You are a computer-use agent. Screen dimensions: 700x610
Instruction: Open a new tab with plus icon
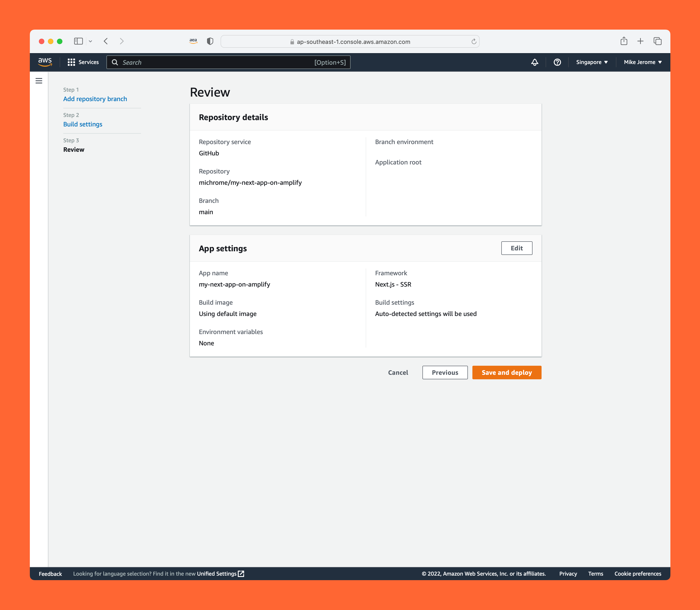point(640,41)
